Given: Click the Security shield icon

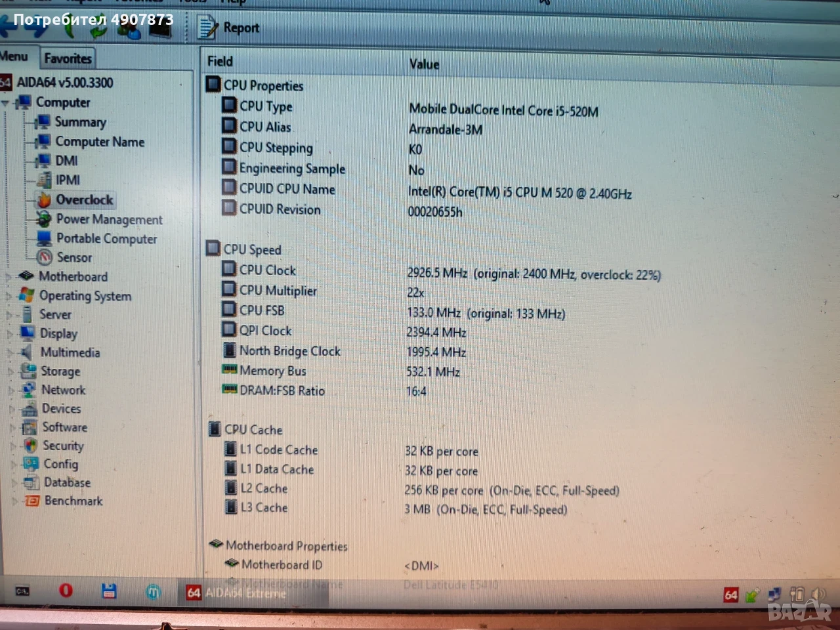Looking at the screenshot, I should coord(30,446).
